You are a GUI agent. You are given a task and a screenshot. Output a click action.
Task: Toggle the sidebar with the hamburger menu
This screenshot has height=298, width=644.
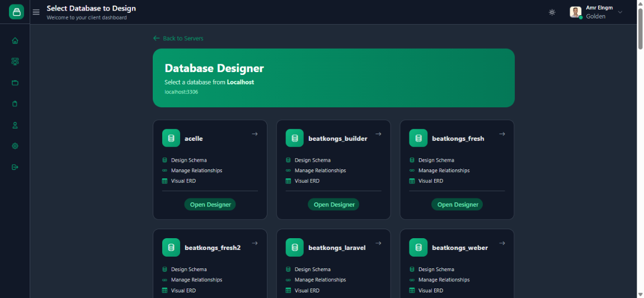click(36, 12)
